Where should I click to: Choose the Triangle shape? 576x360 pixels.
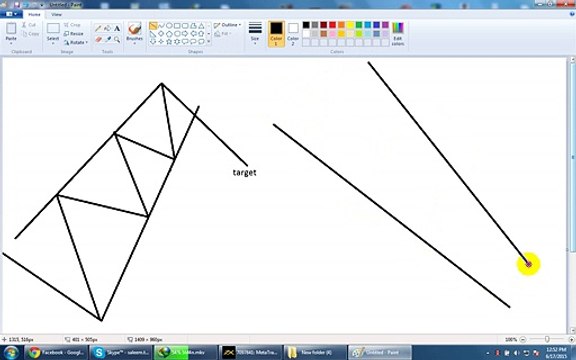click(x=201, y=26)
